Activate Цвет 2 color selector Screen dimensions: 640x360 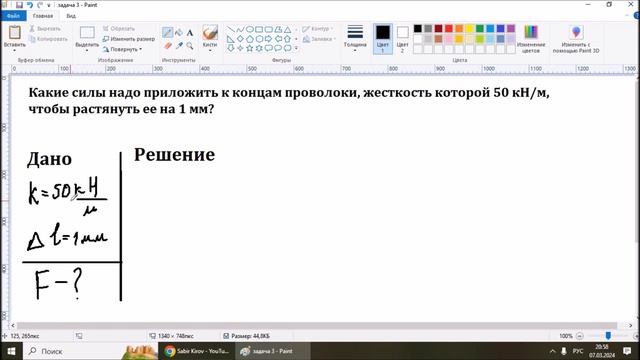(402, 39)
